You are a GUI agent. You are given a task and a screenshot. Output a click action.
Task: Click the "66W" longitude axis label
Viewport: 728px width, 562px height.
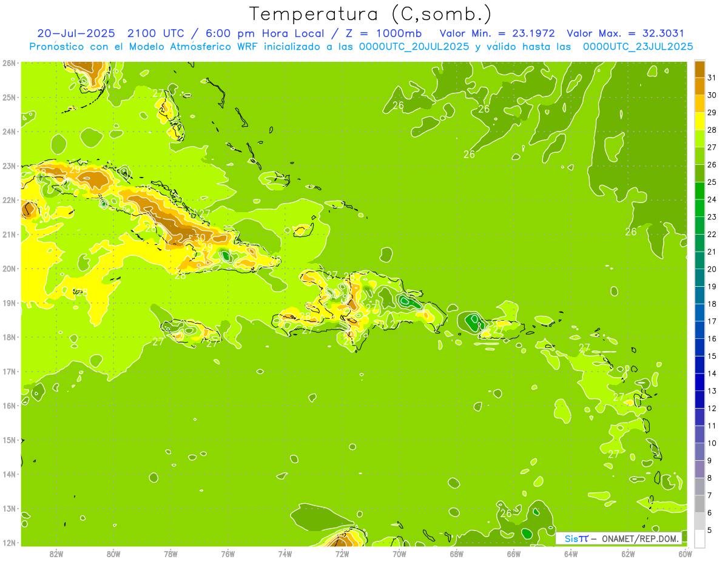pyautogui.click(x=514, y=554)
